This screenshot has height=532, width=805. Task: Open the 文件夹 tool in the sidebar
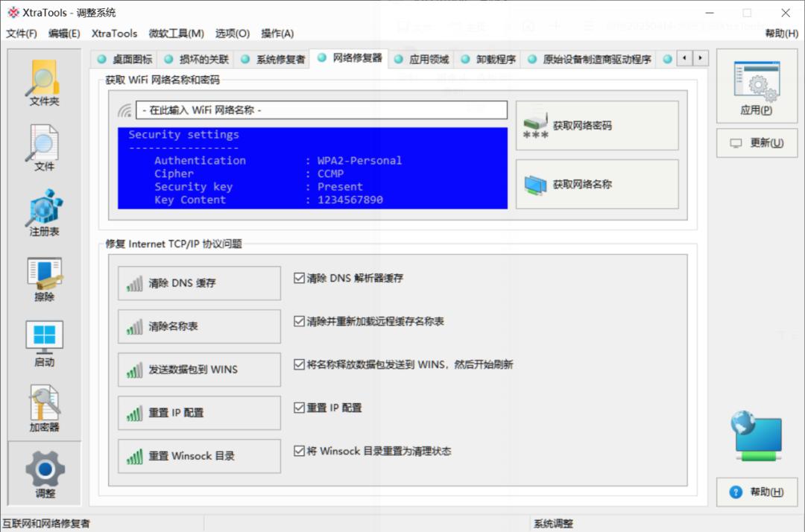pos(43,82)
